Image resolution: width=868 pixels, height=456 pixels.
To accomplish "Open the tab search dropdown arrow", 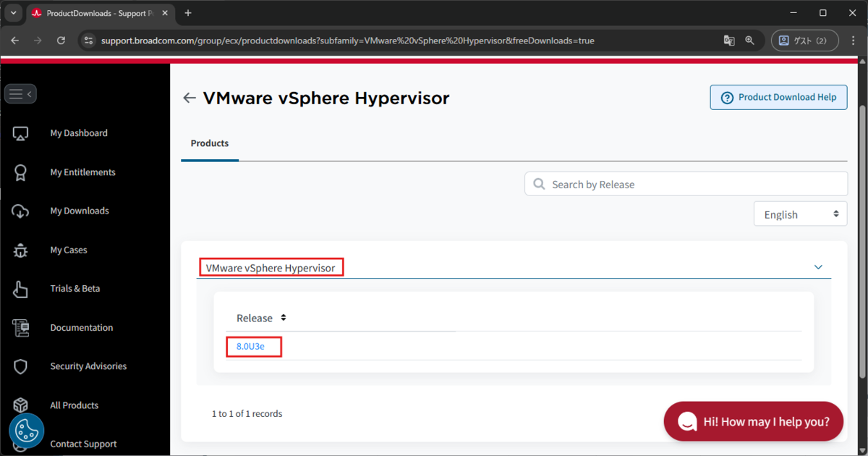I will pyautogui.click(x=13, y=13).
